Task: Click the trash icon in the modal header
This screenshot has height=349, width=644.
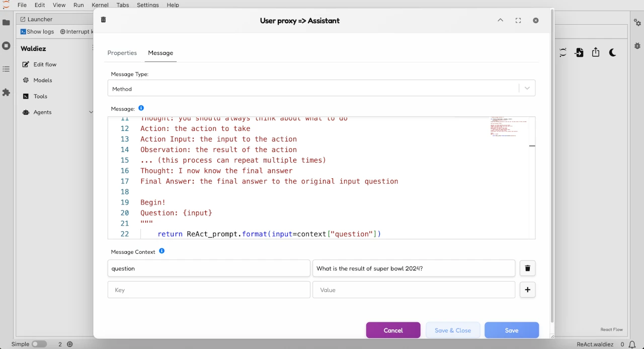Action: [x=103, y=20]
